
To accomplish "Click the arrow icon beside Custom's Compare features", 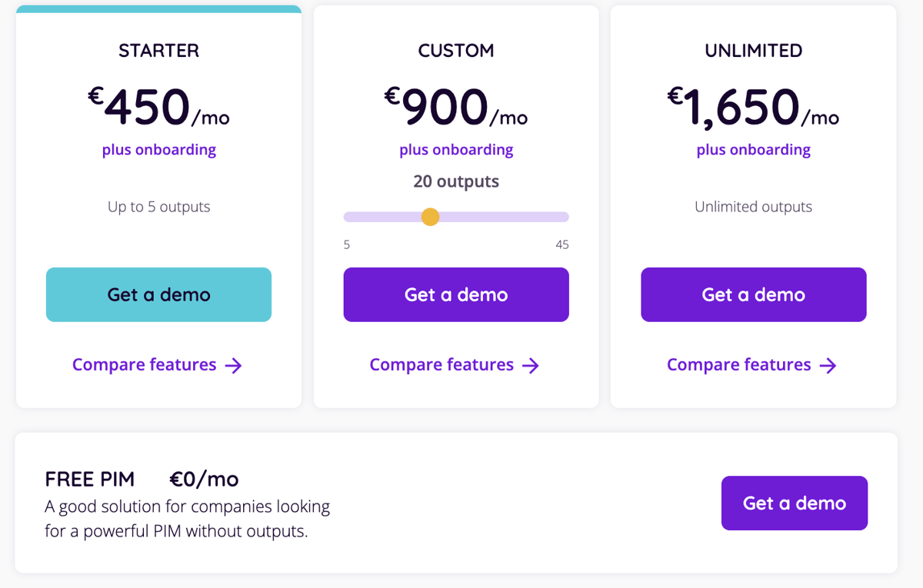I will tap(531, 366).
